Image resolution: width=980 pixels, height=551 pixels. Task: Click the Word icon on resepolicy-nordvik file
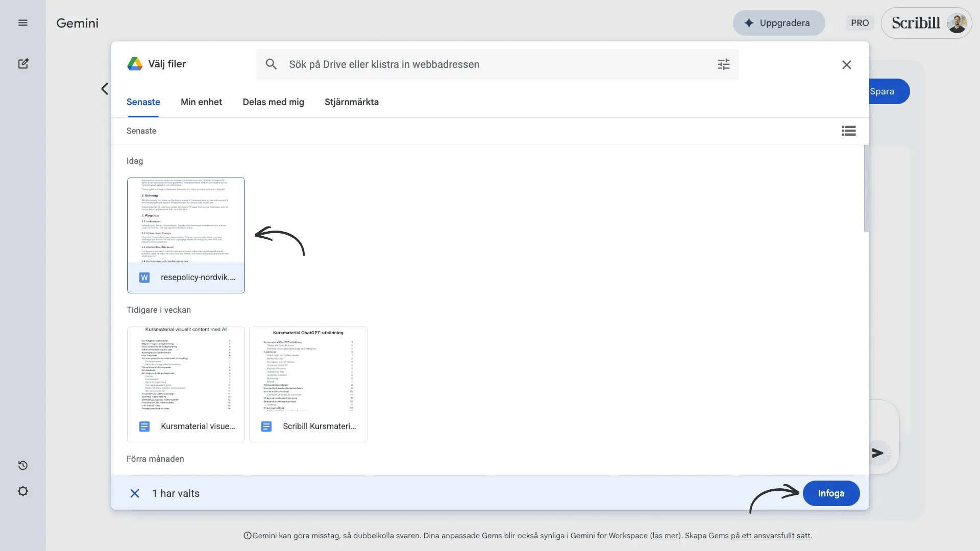[x=144, y=278]
